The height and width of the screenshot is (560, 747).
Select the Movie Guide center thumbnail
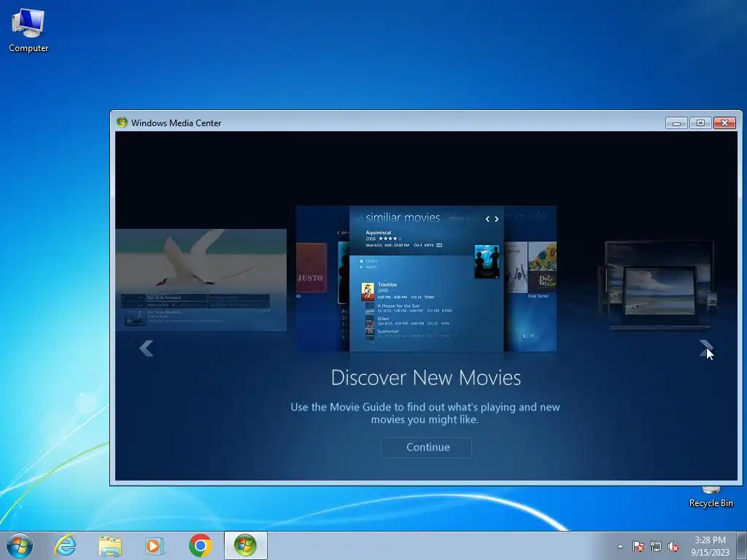(426, 279)
